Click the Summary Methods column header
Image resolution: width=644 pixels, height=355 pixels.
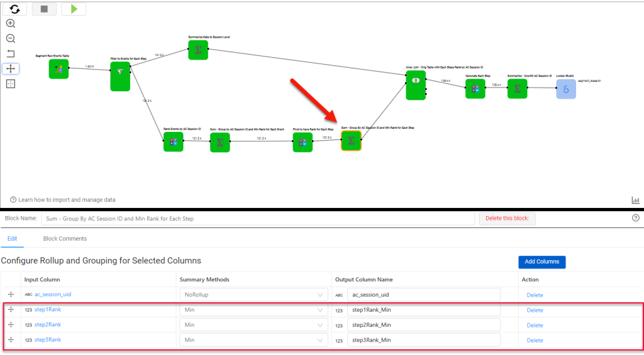pyautogui.click(x=204, y=280)
